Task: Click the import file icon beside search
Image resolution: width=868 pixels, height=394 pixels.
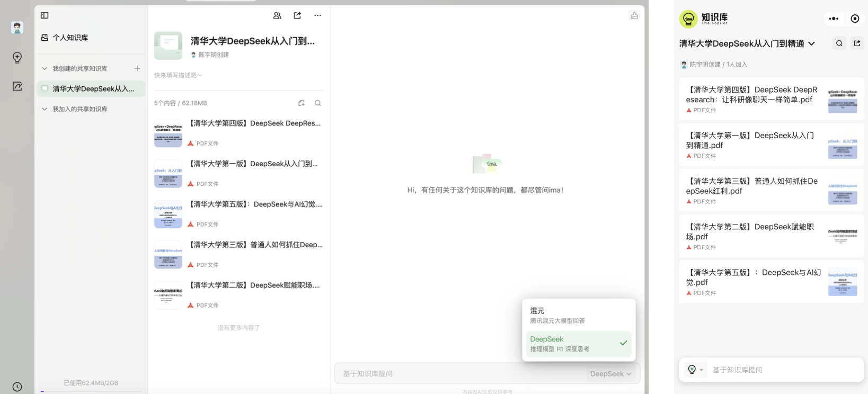Action: (302, 103)
